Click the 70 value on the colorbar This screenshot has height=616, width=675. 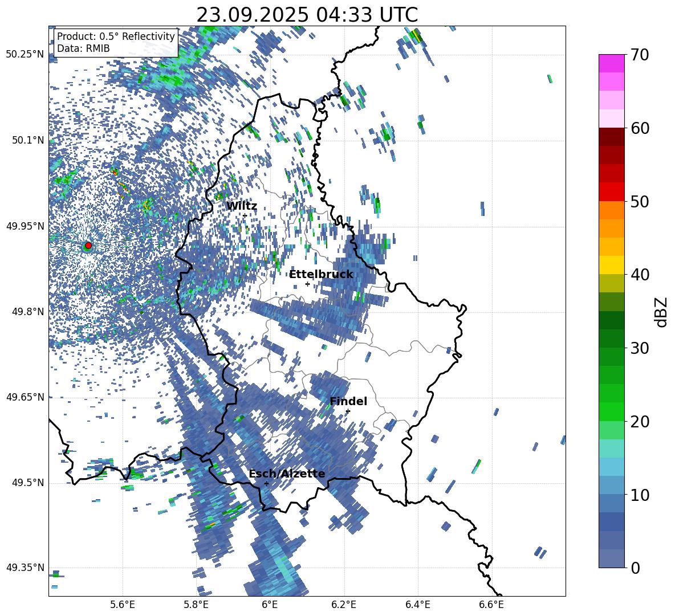(x=640, y=55)
